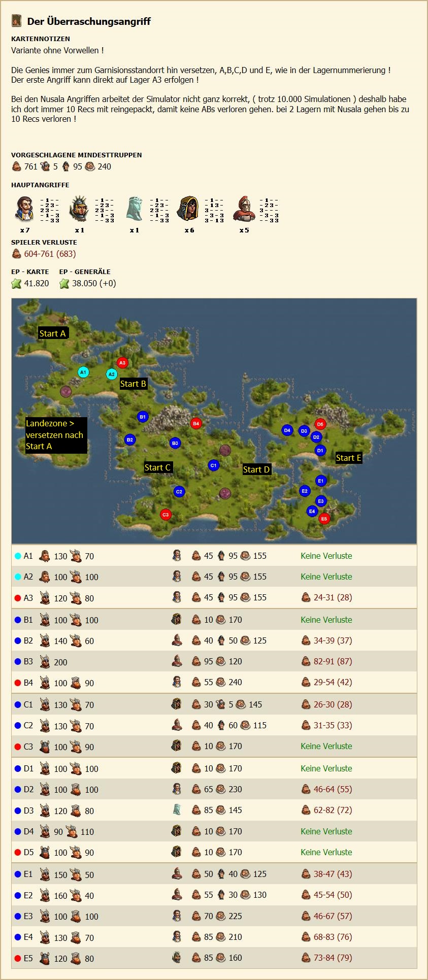Click the hooded general portrait labeled x6
Viewport: 428px width, 980px height.
[188, 209]
